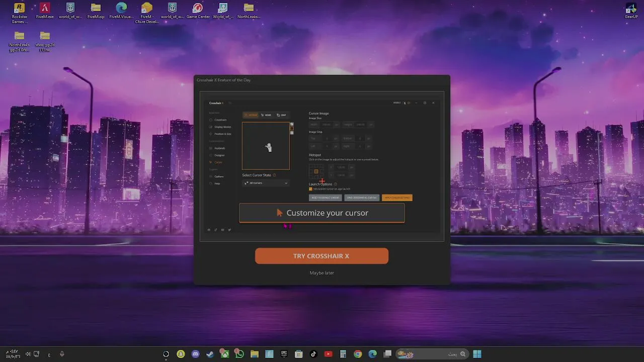Switch input language via tray indicator
This screenshot has height=362, width=644.
[x=49, y=354]
